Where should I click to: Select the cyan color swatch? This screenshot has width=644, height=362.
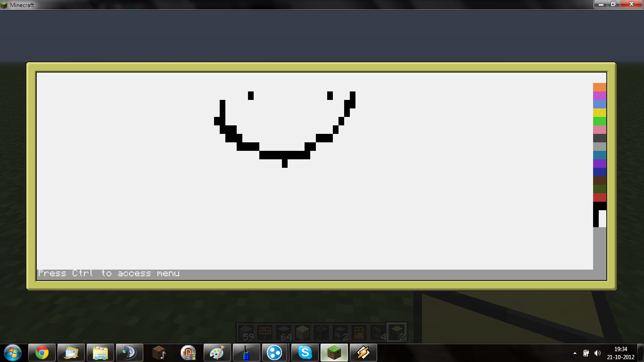(x=599, y=155)
